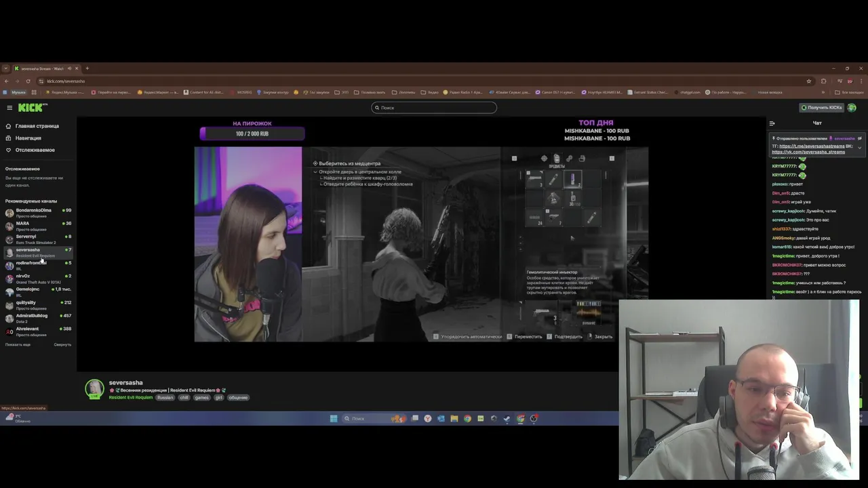Viewport: 868px width, 488px height.
Task: Open a new browser tab
Action: pyautogui.click(x=87, y=68)
